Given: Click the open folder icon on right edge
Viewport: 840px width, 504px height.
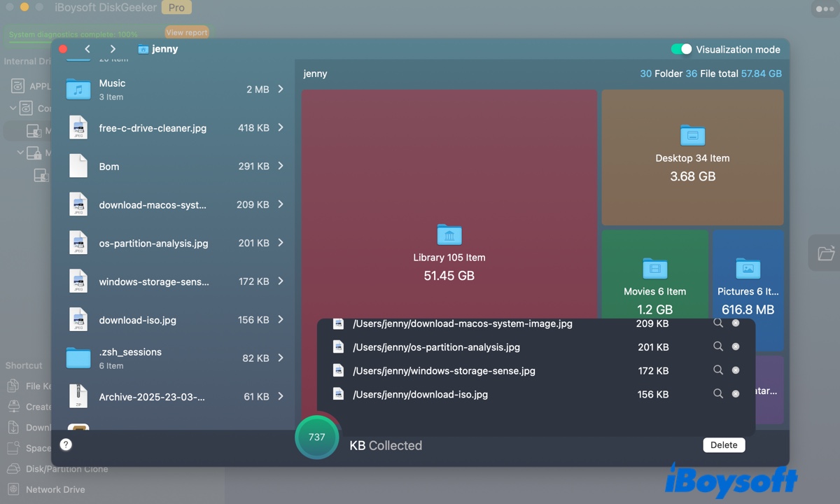Looking at the screenshot, I should click(x=826, y=253).
